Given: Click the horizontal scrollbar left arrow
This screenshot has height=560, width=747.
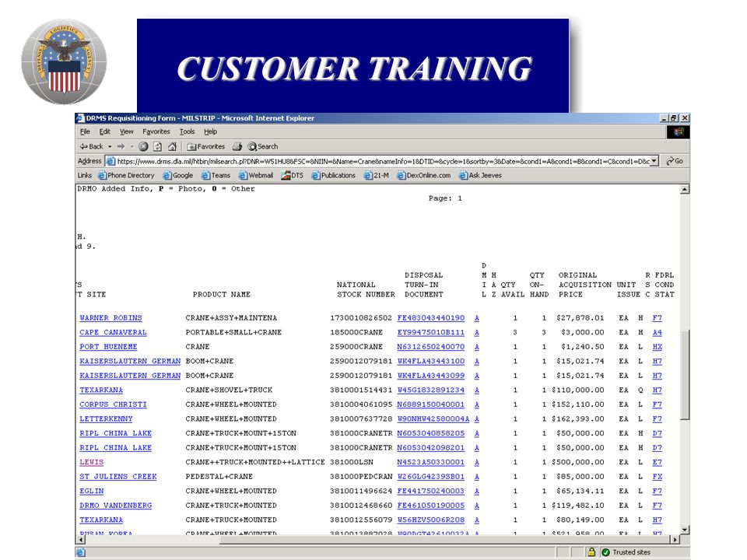Looking at the screenshot, I should 80,540.
